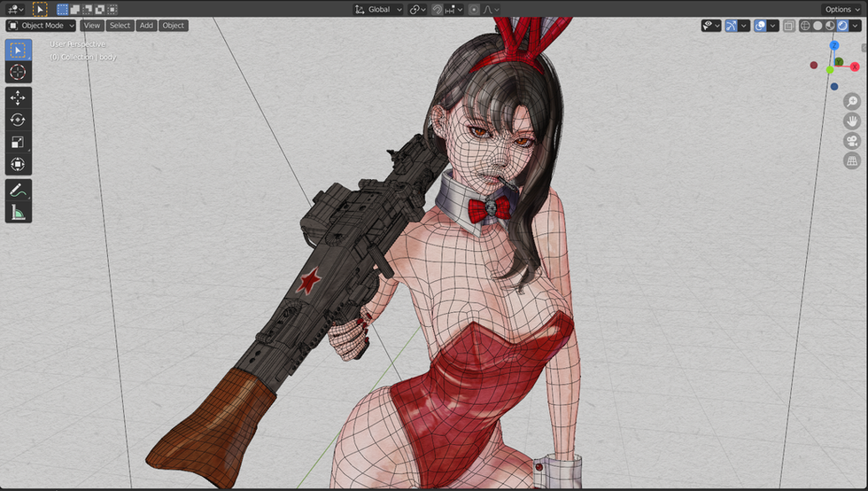This screenshot has height=491, width=868.
Task: Open the proportional editing falloff dropdown
Action: [491, 10]
